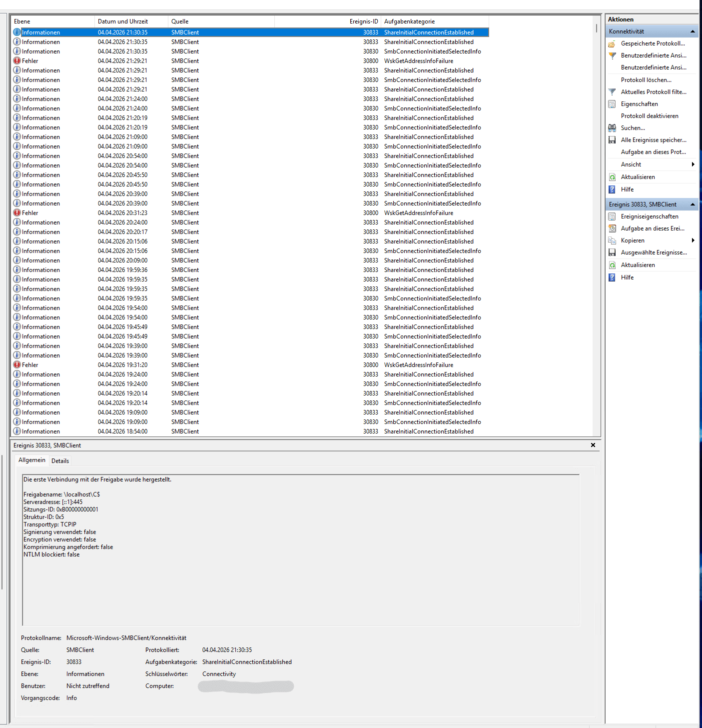Sort by the Ereignis-ID column header
The image size is (702, 728).
(x=328, y=21)
